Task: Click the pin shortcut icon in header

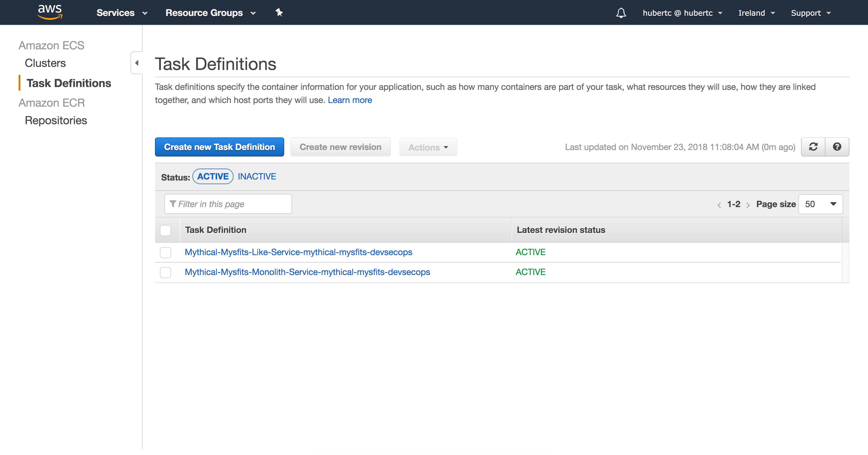Action: coord(279,13)
